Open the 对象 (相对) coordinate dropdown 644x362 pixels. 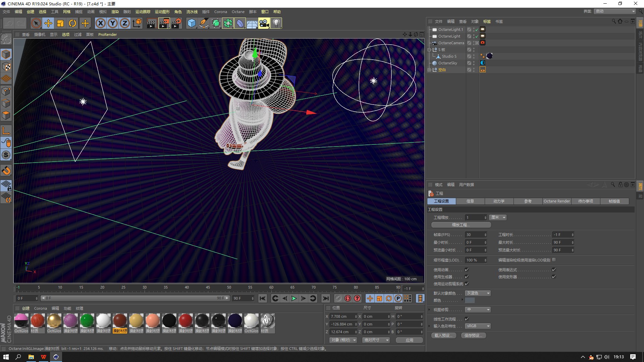(343, 340)
